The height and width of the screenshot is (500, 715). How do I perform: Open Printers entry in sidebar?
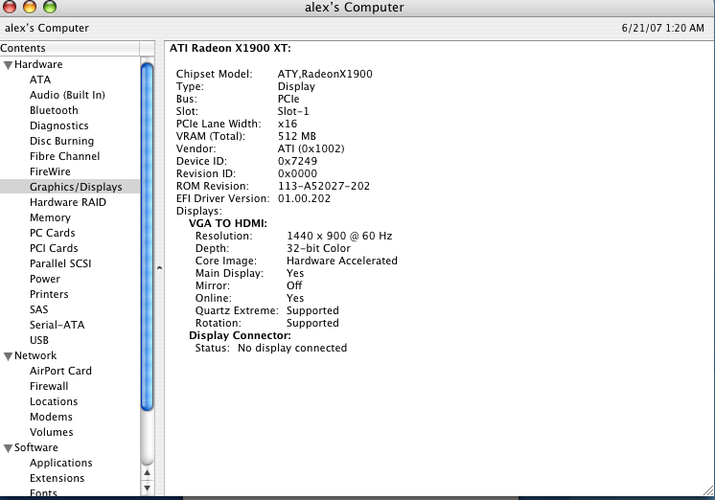(49, 294)
